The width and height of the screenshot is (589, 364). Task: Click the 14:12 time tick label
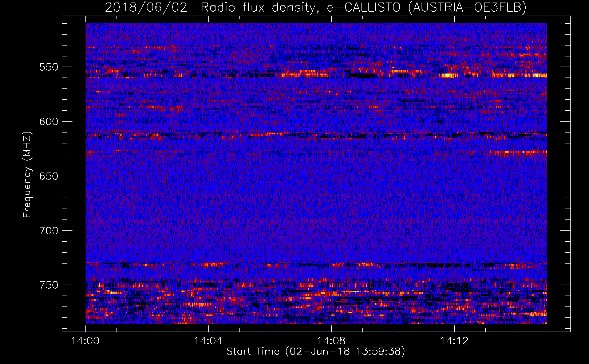pos(454,341)
